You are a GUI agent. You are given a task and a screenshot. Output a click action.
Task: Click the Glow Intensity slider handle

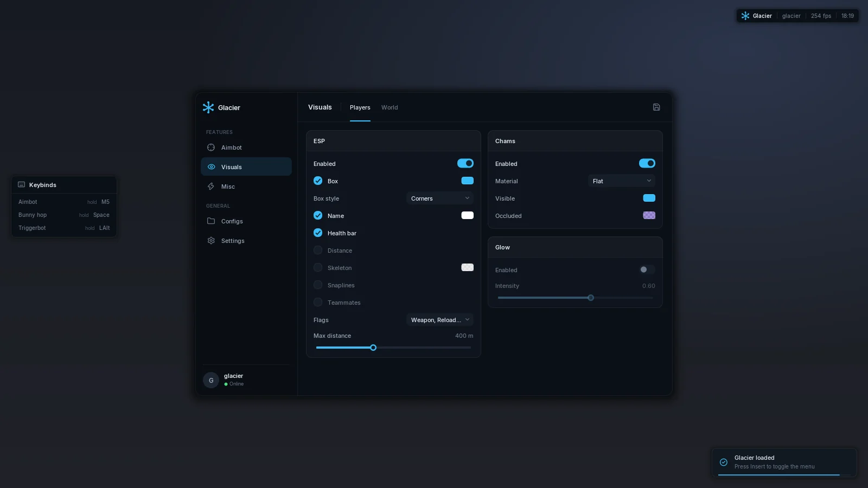click(x=591, y=298)
